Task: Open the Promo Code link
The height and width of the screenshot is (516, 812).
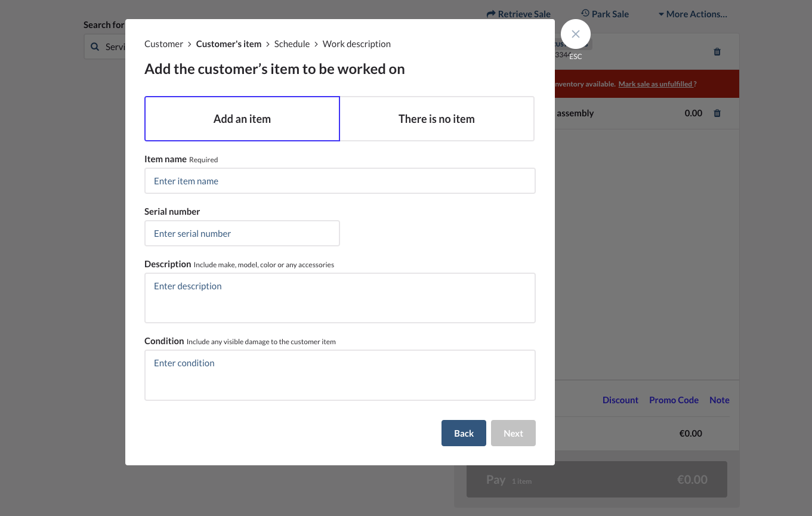Action: (x=674, y=400)
